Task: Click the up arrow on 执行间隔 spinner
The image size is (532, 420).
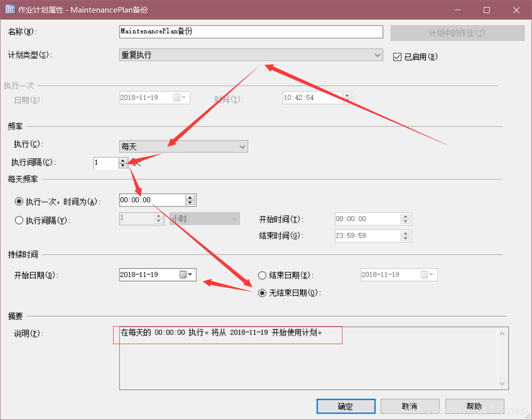Action: (122, 160)
